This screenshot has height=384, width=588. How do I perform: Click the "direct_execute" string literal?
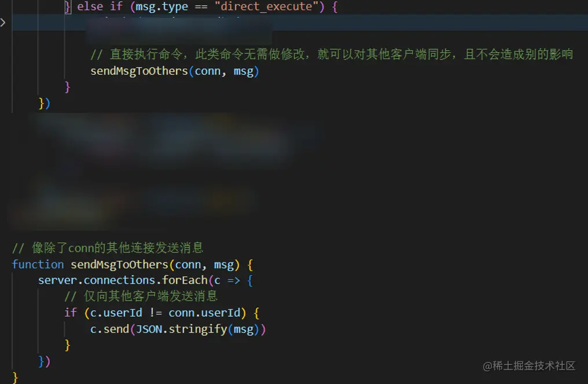click(266, 6)
